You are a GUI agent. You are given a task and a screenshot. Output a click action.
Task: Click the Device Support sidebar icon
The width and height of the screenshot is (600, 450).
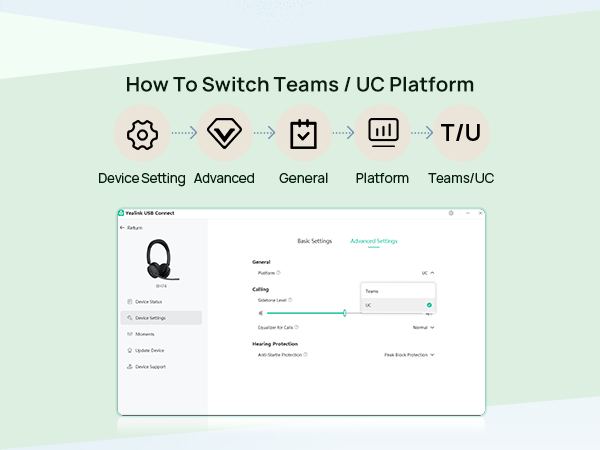pyautogui.click(x=129, y=367)
